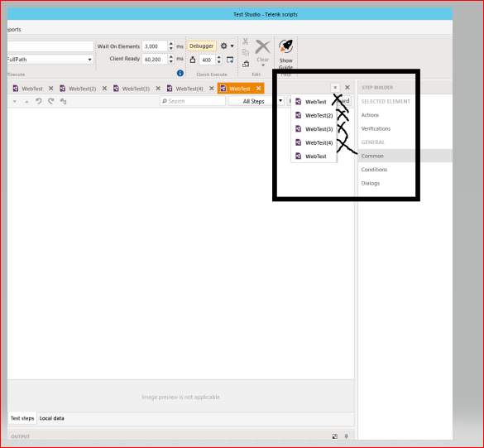Close the WebTest(4) tab

click(x=212, y=89)
